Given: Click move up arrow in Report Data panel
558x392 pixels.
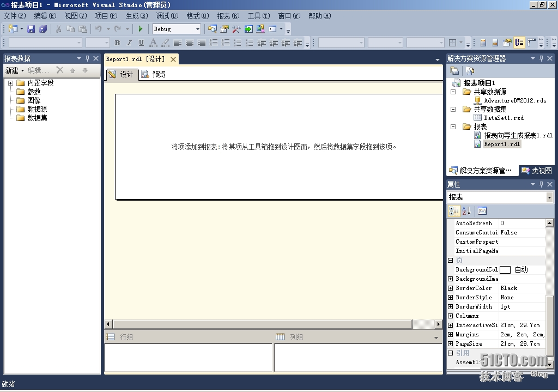Looking at the screenshot, I should point(72,70).
